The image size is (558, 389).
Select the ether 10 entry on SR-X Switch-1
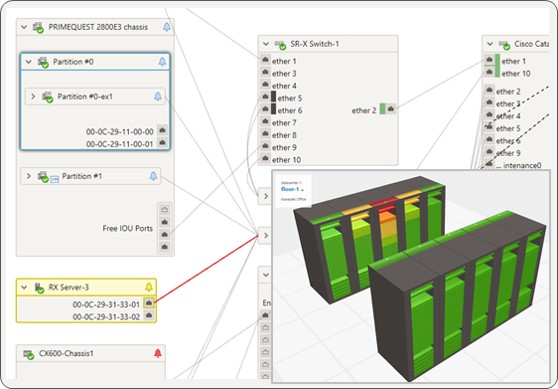pos(286,160)
